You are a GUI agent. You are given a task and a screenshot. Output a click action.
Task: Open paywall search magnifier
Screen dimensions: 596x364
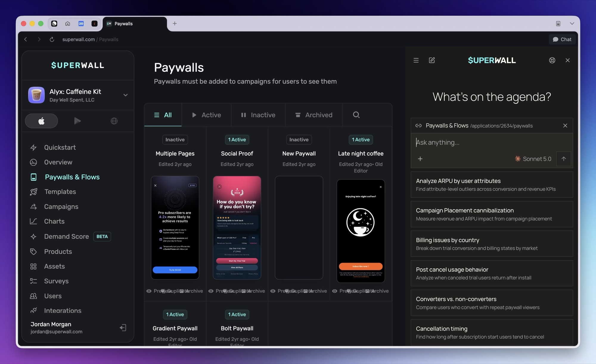tap(356, 115)
